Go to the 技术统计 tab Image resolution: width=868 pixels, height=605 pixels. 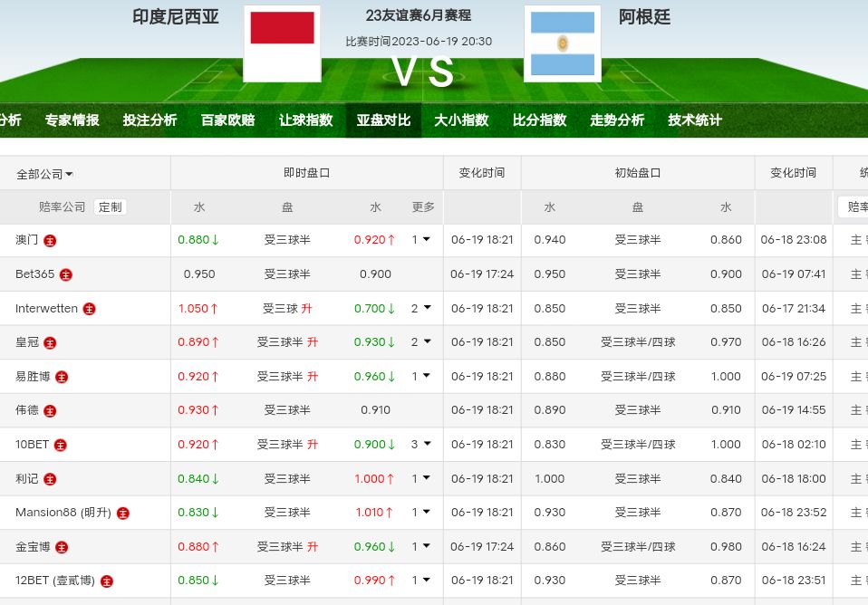point(695,120)
